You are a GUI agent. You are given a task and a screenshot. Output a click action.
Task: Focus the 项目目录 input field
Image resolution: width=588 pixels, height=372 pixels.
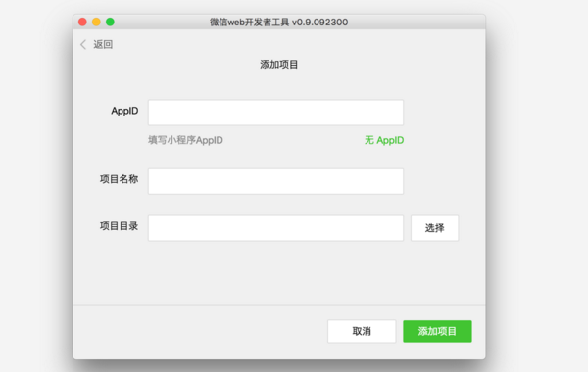point(275,228)
